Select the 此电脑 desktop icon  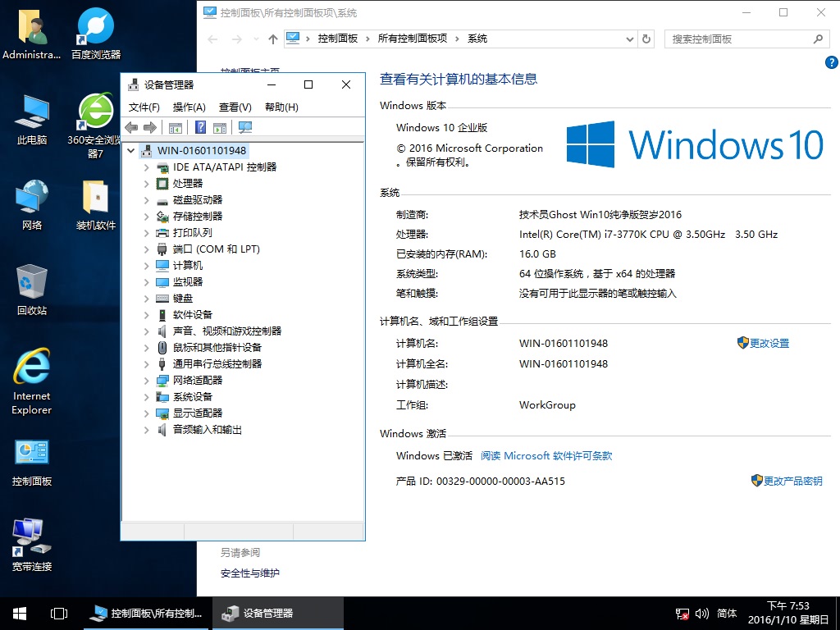coord(32,119)
